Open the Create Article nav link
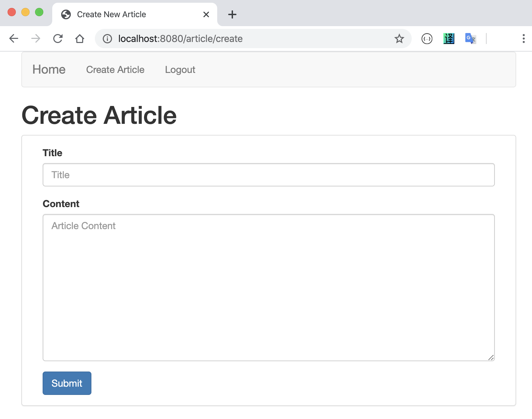Viewport: 532px width, 419px height. [x=115, y=69]
